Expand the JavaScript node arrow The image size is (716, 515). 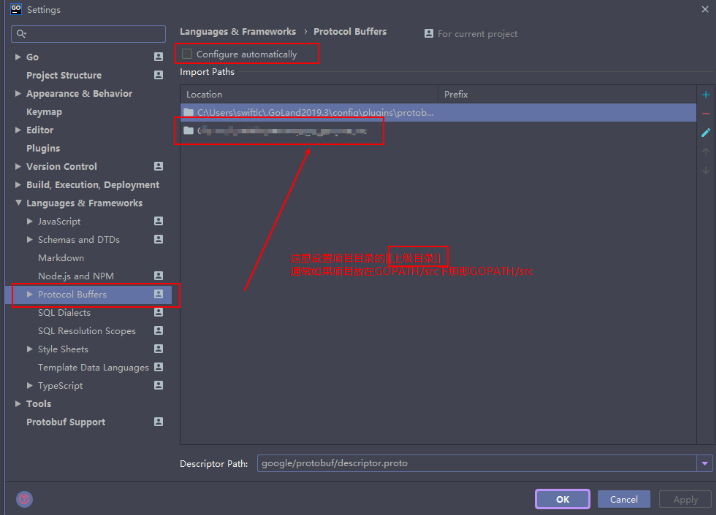30,221
